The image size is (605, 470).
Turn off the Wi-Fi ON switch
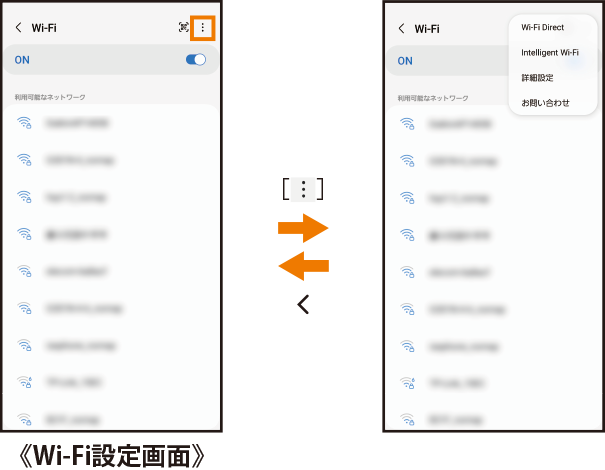tap(196, 59)
